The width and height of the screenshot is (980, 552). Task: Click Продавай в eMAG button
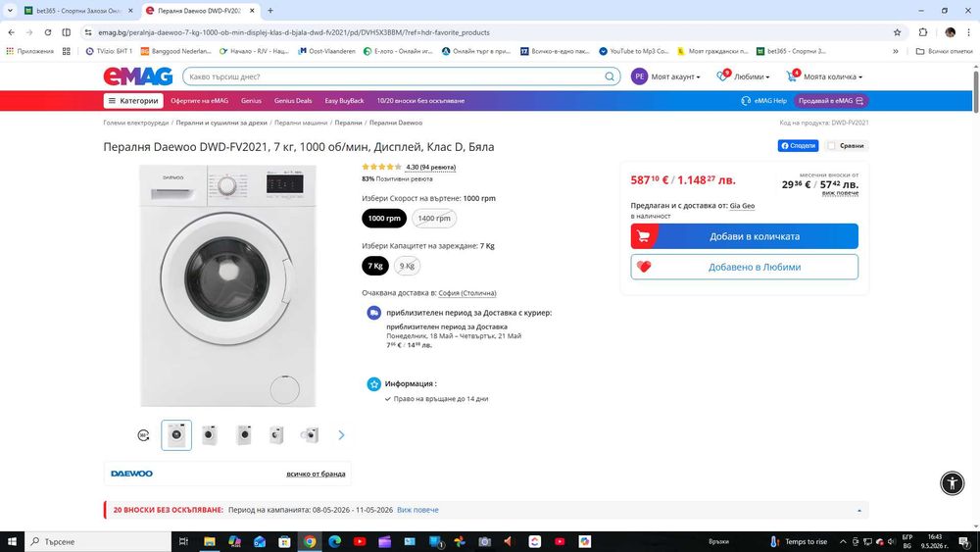pos(831,101)
